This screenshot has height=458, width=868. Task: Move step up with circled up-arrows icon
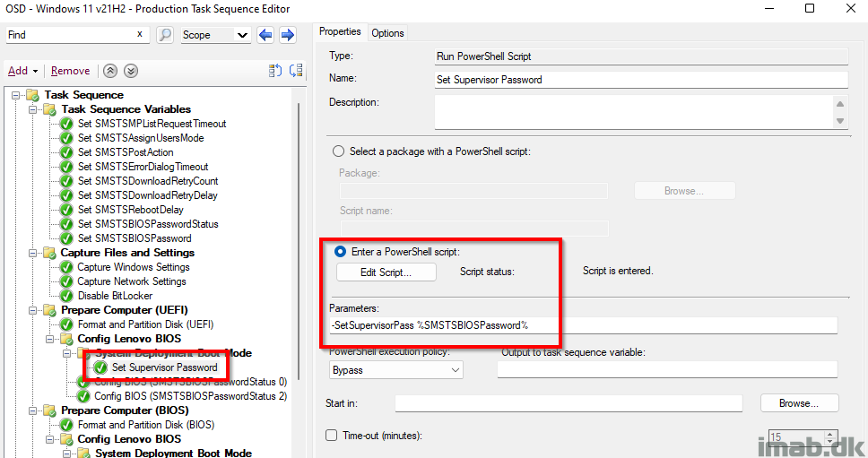click(110, 71)
